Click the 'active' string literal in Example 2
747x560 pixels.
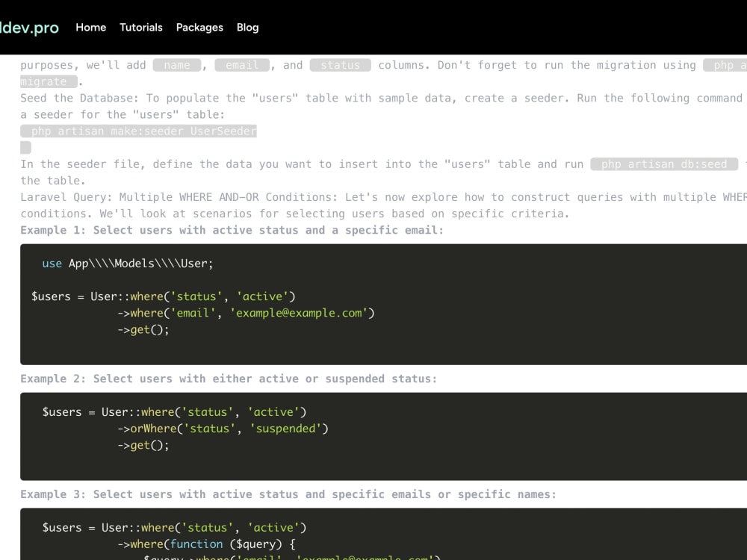(x=275, y=411)
